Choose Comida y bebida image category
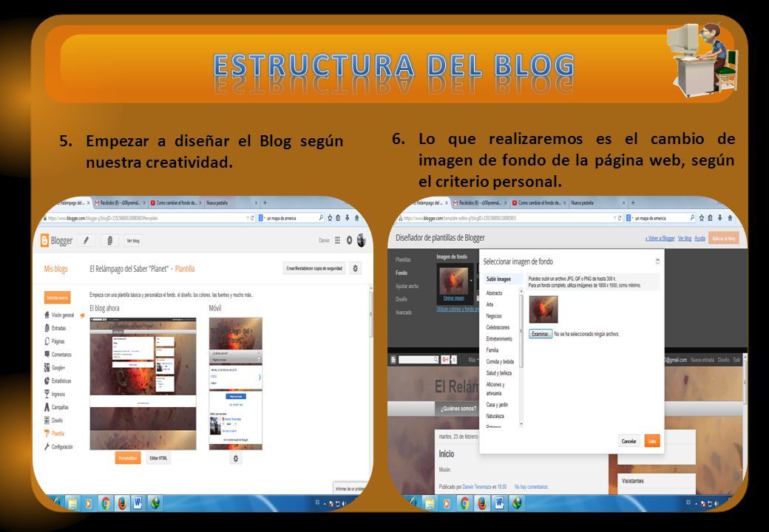Image resolution: width=769 pixels, height=532 pixels. pyautogui.click(x=500, y=361)
